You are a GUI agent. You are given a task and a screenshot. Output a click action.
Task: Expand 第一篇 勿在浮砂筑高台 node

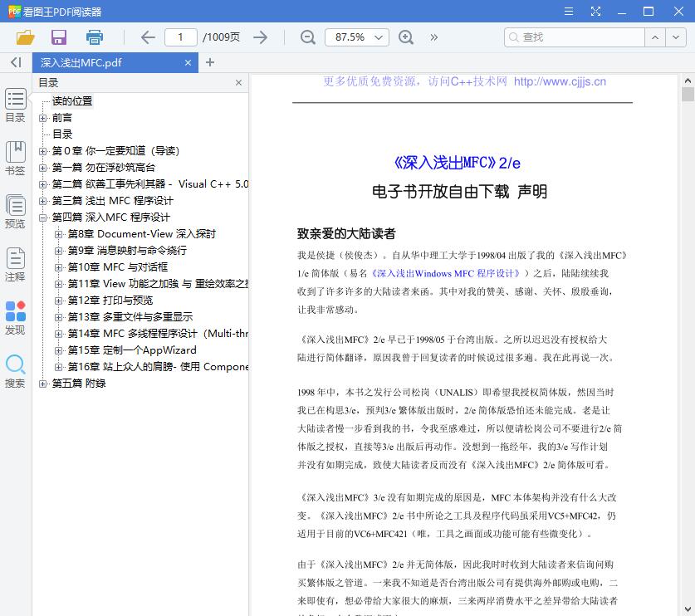click(x=42, y=168)
